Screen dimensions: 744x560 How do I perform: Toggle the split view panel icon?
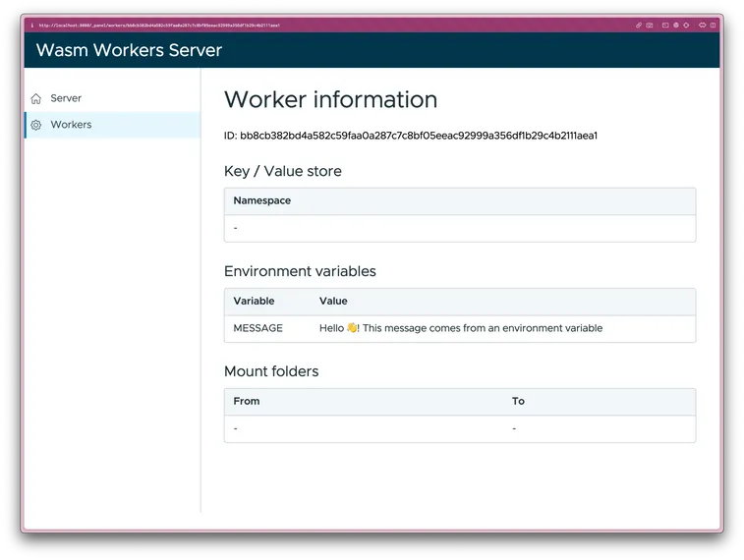pyautogui.click(x=714, y=26)
